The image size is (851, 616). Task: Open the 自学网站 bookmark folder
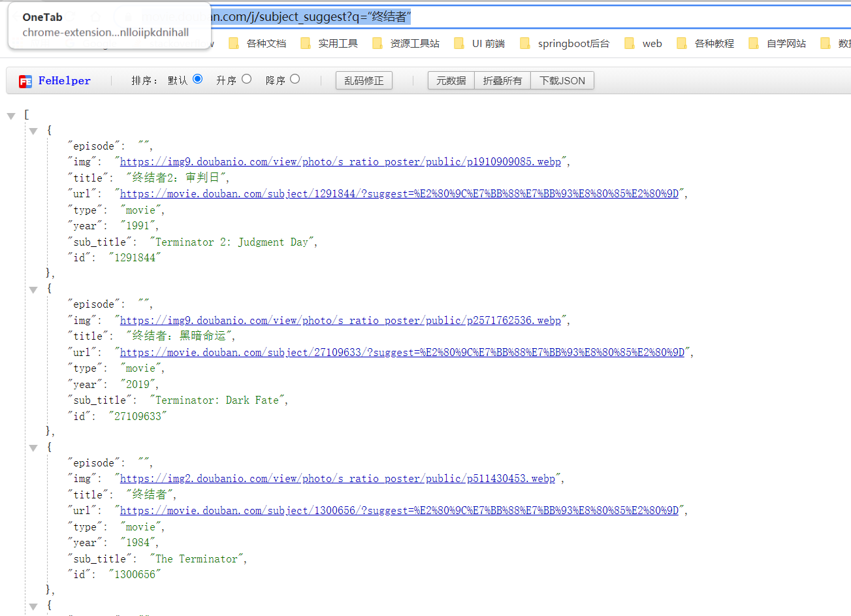(x=778, y=44)
